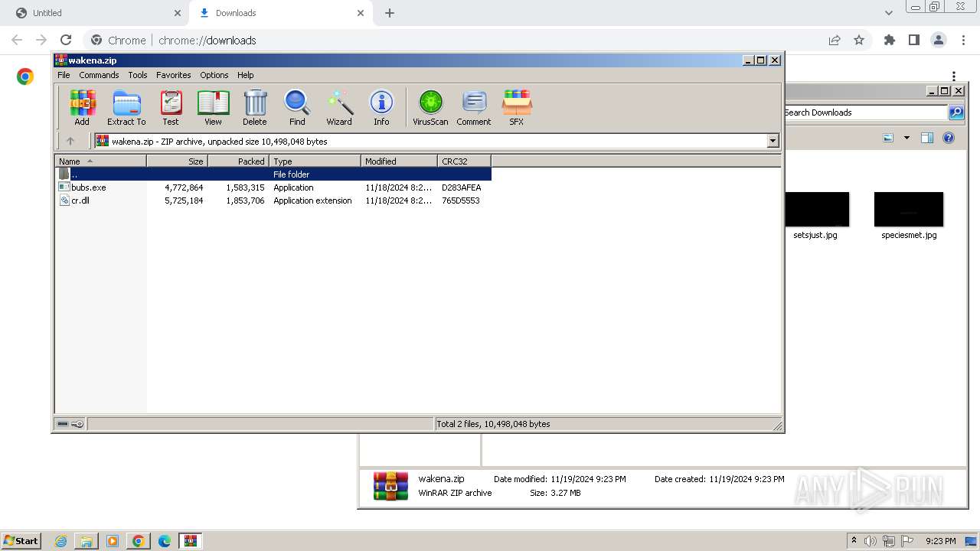Bookmark this page with star icon

click(859, 40)
